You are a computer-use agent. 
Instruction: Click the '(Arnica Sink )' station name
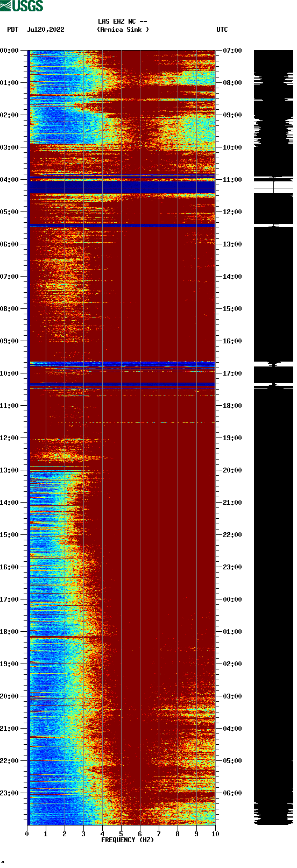(123, 30)
